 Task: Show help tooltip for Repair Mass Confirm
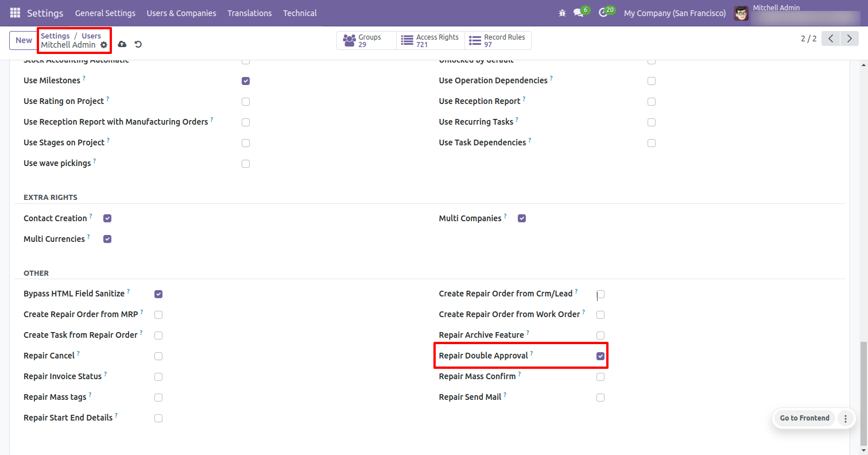(x=519, y=373)
